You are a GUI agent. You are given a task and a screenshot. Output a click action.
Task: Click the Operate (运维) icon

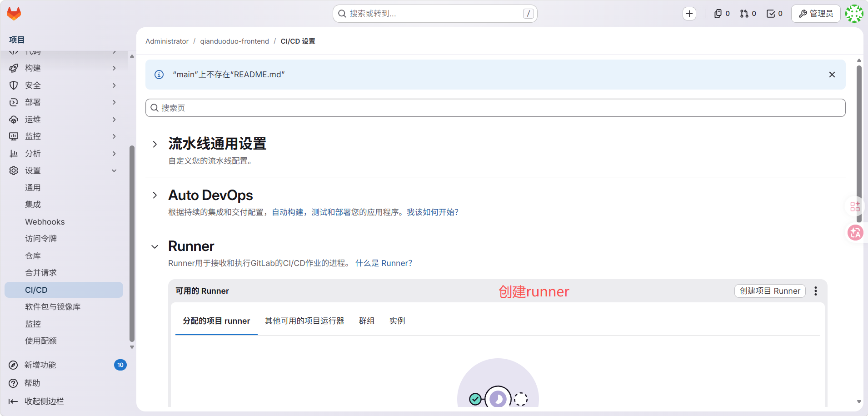coord(14,120)
